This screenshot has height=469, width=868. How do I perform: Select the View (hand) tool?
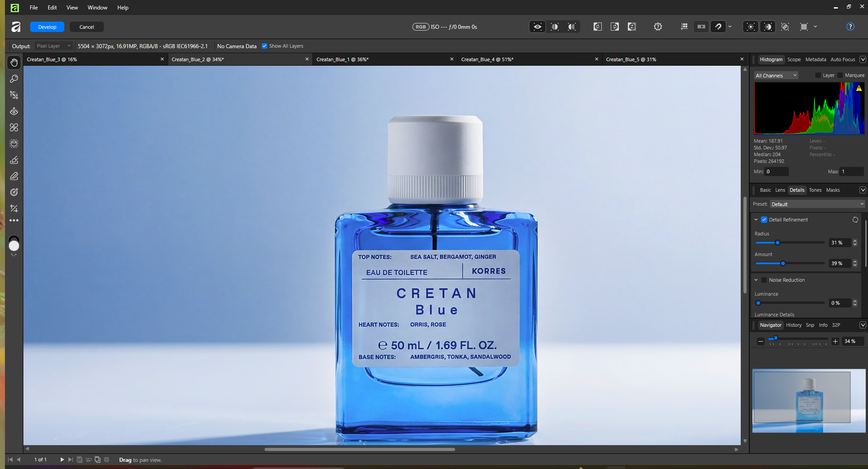pos(14,63)
